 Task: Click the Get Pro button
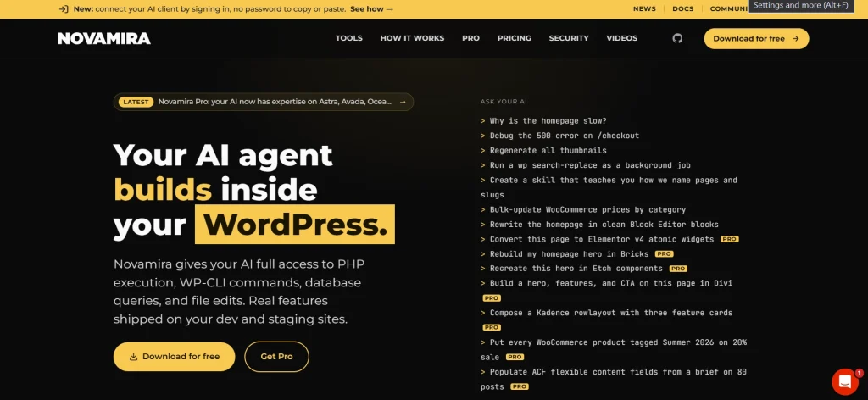[x=277, y=356]
